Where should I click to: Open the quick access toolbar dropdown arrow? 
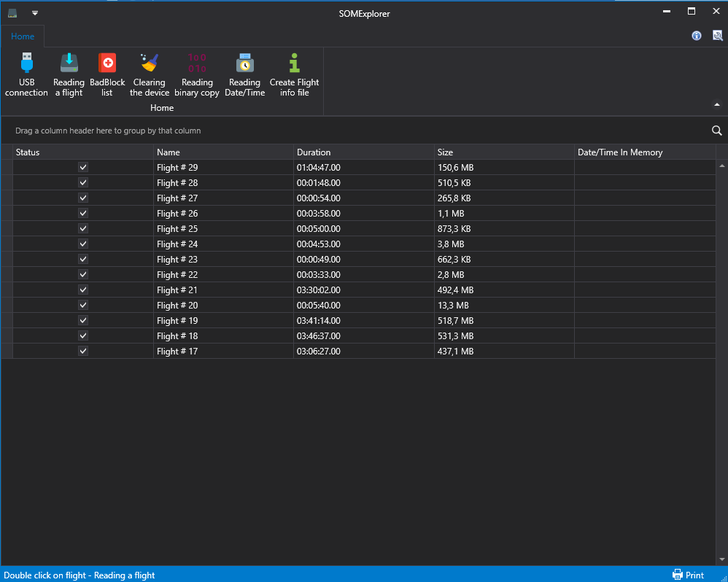coord(34,13)
